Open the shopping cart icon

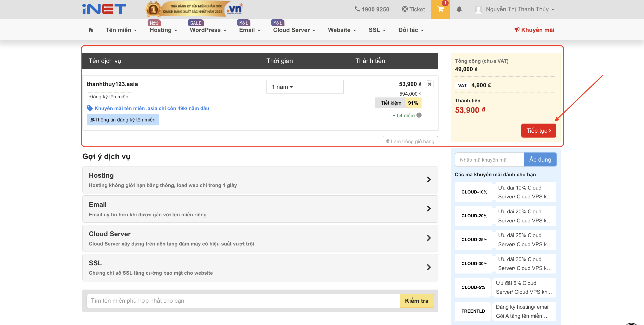click(x=440, y=10)
